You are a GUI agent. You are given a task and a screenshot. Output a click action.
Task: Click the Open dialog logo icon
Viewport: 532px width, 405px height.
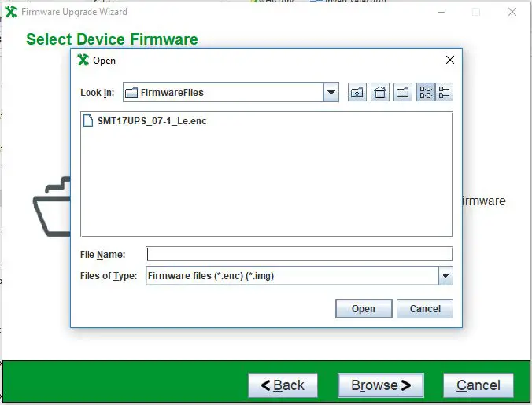tap(83, 60)
